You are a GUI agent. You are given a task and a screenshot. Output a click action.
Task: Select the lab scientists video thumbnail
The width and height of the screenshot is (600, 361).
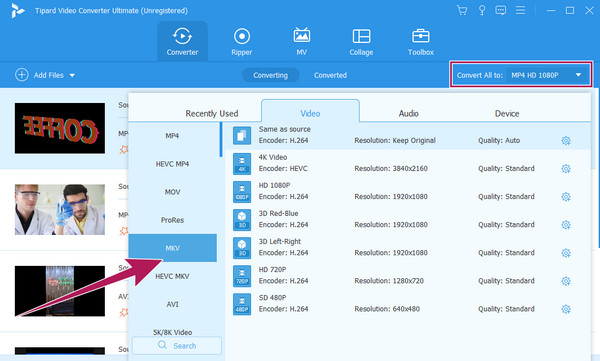[60, 209]
